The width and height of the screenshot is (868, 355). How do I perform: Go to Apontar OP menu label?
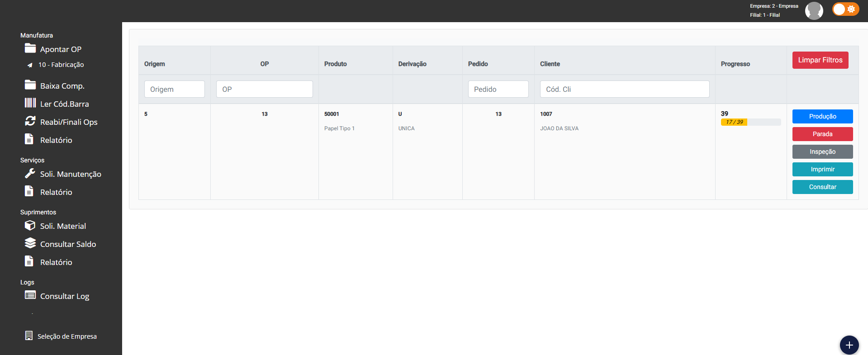[x=61, y=49]
